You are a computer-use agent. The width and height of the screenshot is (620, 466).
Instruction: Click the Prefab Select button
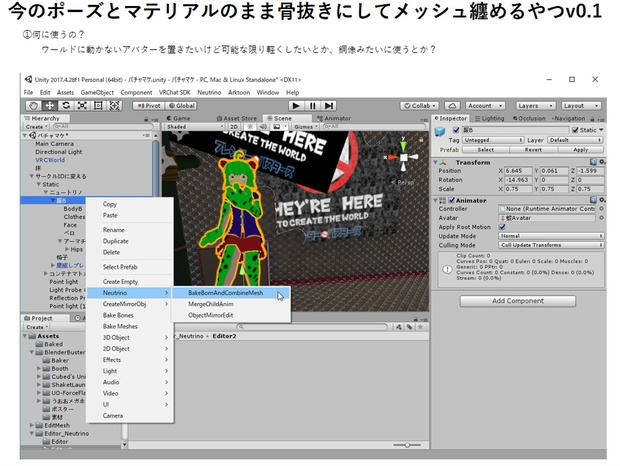(x=486, y=150)
